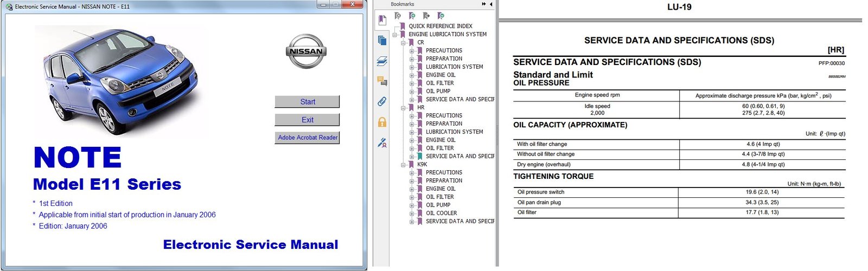This screenshot has height=271, width=868.
Task: Select ENGINE OIL bookmark under CR
Action: (x=441, y=75)
